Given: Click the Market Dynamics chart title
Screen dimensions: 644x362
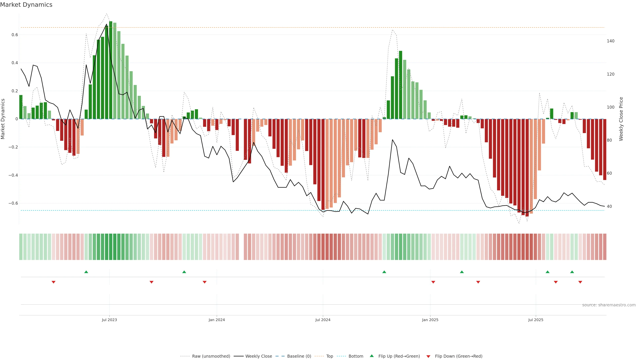Looking at the screenshot, I should (26, 5).
